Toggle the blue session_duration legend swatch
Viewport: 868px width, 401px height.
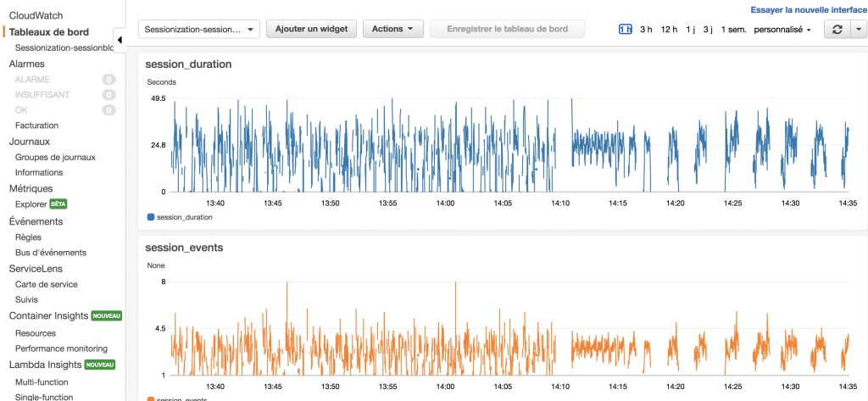point(151,217)
